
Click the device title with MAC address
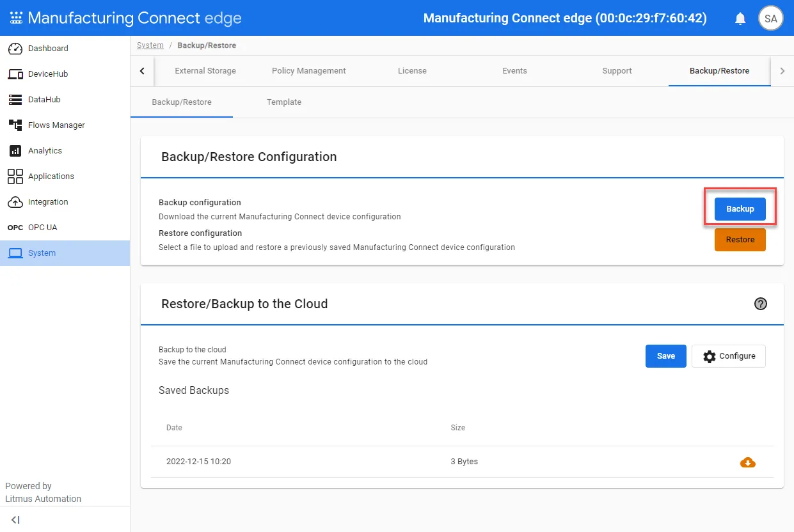[565, 19]
